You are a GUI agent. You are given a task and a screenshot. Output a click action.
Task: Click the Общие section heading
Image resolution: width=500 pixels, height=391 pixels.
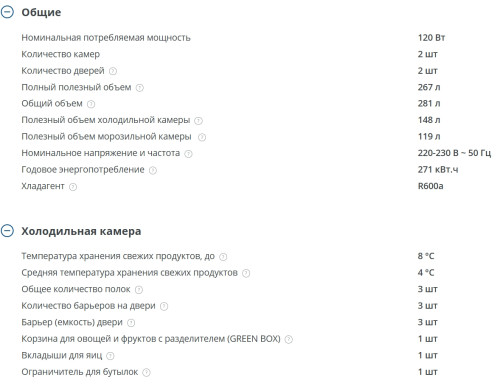[41, 12]
